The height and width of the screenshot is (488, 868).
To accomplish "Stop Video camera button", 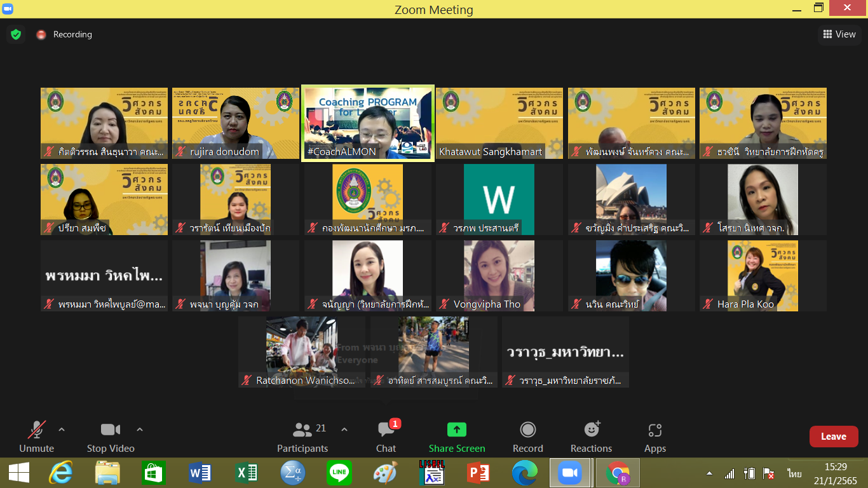I will click(111, 437).
